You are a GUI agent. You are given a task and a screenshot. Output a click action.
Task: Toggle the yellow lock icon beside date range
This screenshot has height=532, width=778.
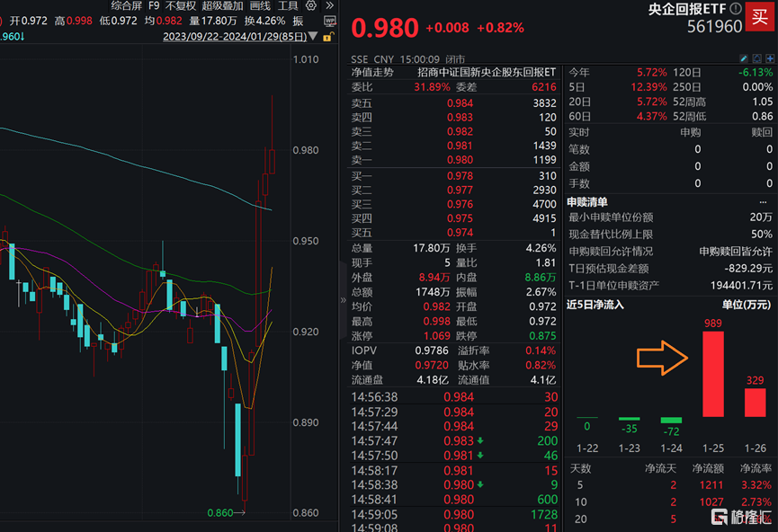(x=328, y=37)
